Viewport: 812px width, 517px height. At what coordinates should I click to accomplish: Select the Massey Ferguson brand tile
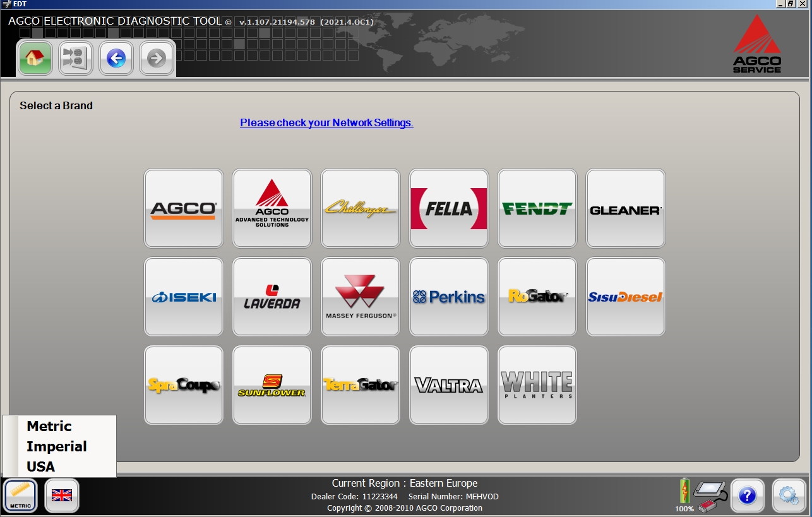tap(361, 297)
